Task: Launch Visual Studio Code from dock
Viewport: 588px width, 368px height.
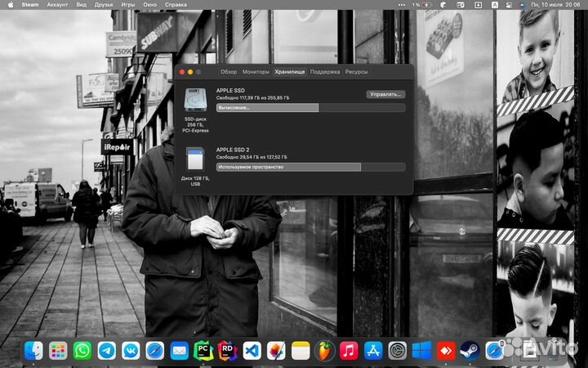Action: (x=252, y=351)
